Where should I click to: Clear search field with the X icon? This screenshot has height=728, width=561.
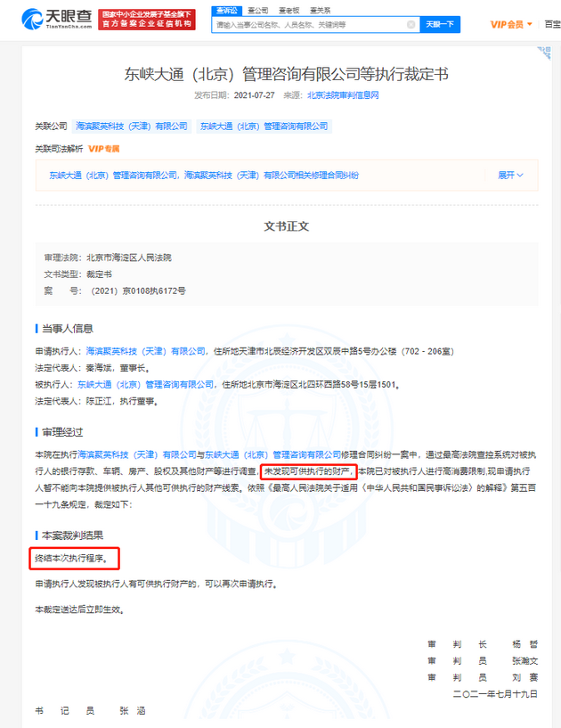point(411,25)
